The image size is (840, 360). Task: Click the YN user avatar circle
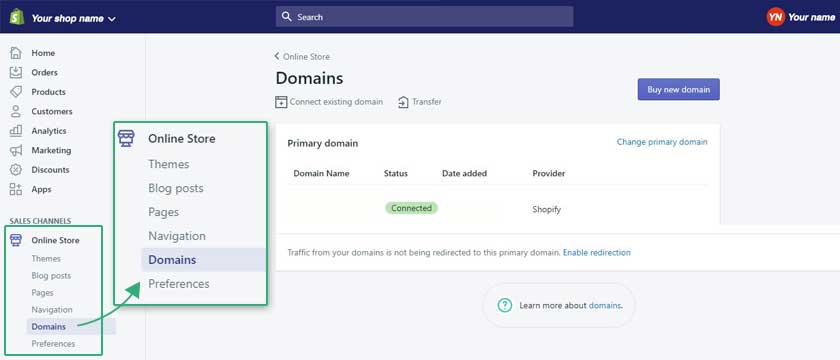click(775, 17)
